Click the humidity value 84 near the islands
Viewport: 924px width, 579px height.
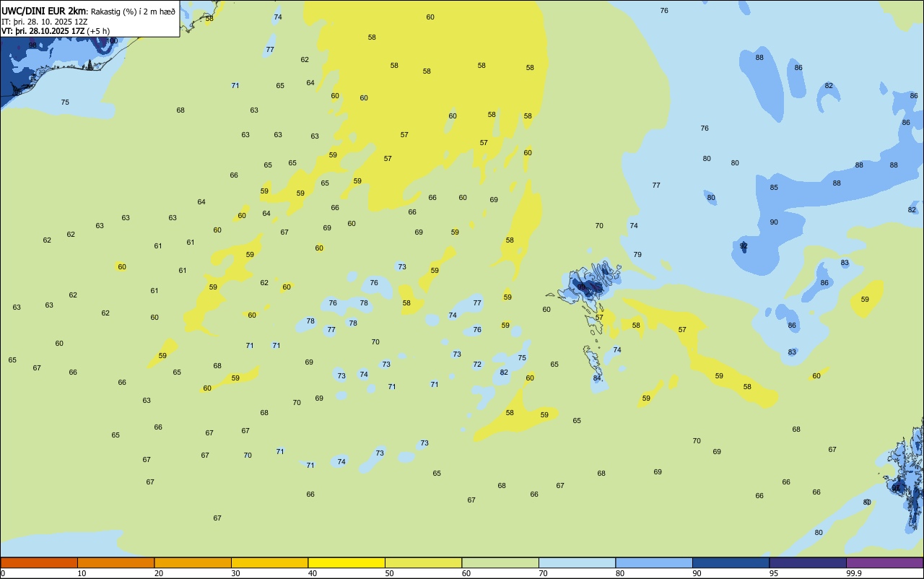[x=597, y=378]
